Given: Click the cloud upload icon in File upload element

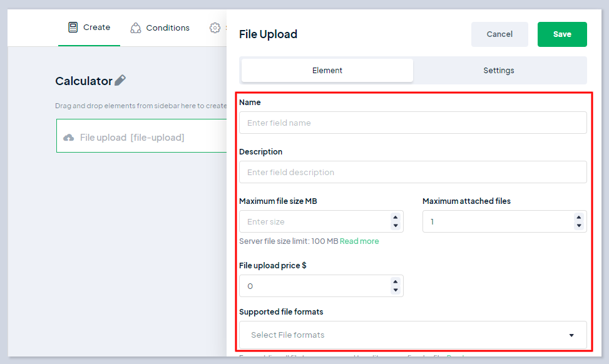Looking at the screenshot, I should tap(69, 138).
